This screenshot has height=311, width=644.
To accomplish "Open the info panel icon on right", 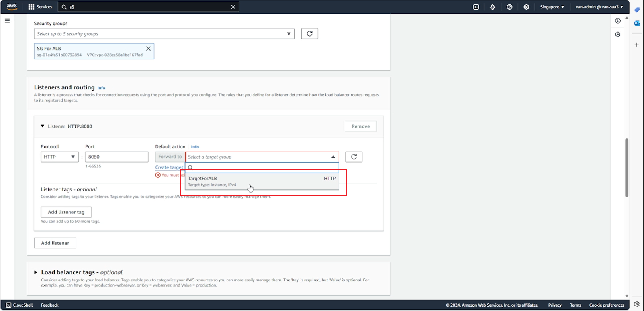I will pos(618,21).
